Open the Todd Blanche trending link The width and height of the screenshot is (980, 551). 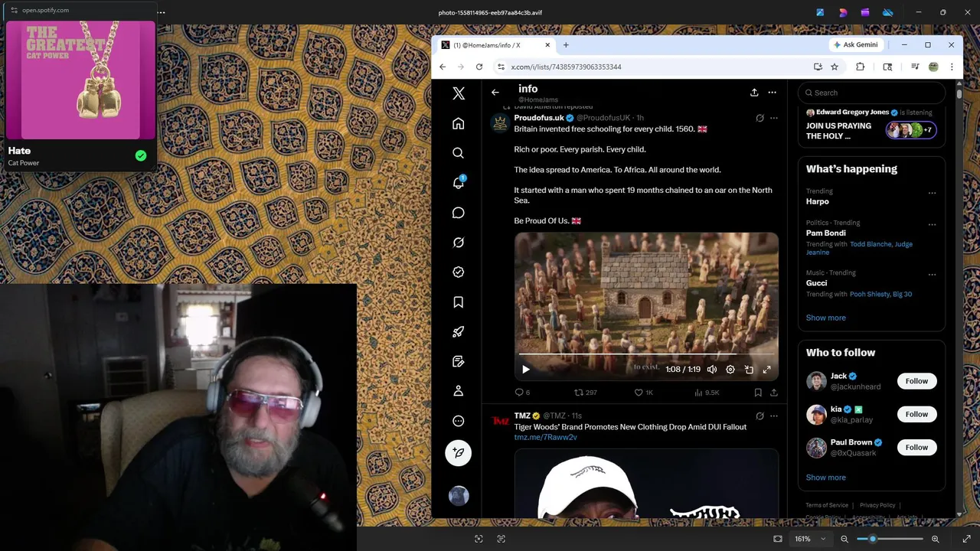click(871, 244)
